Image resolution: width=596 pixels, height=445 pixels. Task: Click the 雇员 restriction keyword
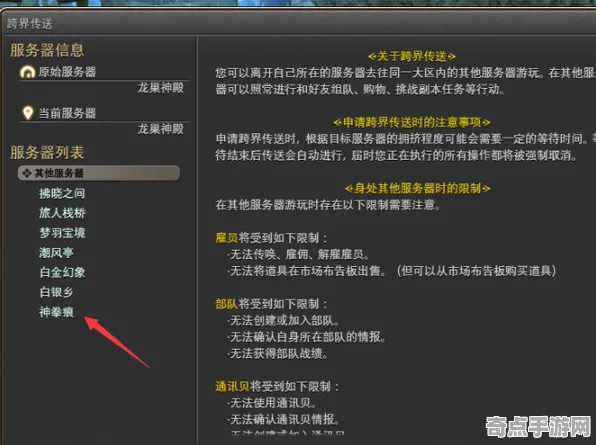pos(227,238)
